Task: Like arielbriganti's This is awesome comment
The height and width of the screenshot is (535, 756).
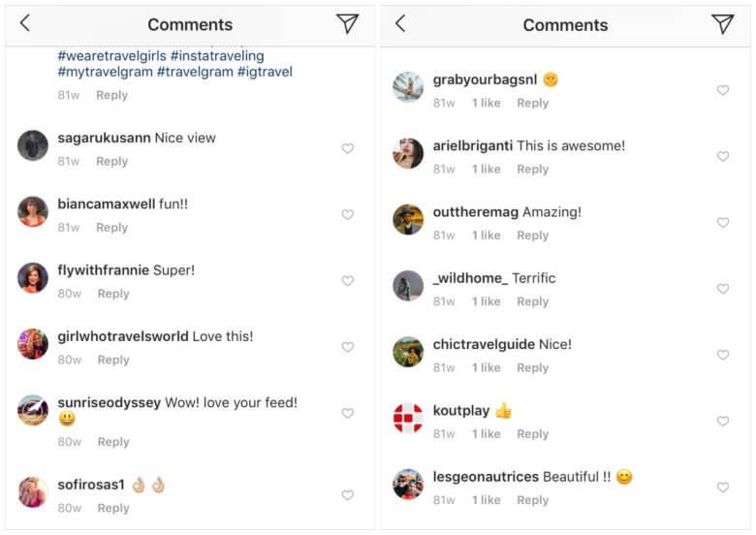Action: pyautogui.click(x=722, y=156)
